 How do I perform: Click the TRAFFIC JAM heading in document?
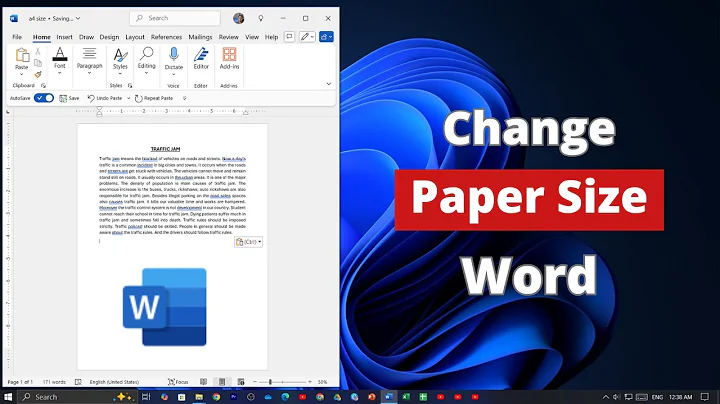tap(165, 149)
